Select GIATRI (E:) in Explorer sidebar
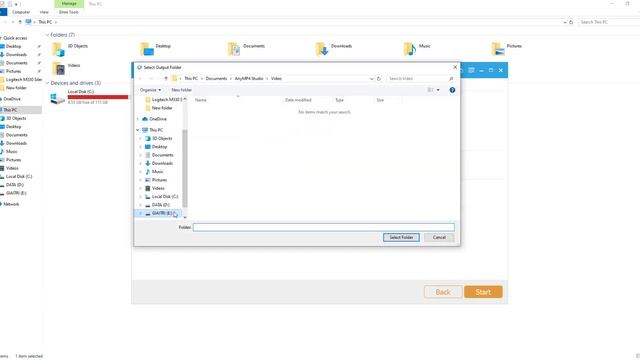This screenshot has height=360, width=640. point(16,193)
